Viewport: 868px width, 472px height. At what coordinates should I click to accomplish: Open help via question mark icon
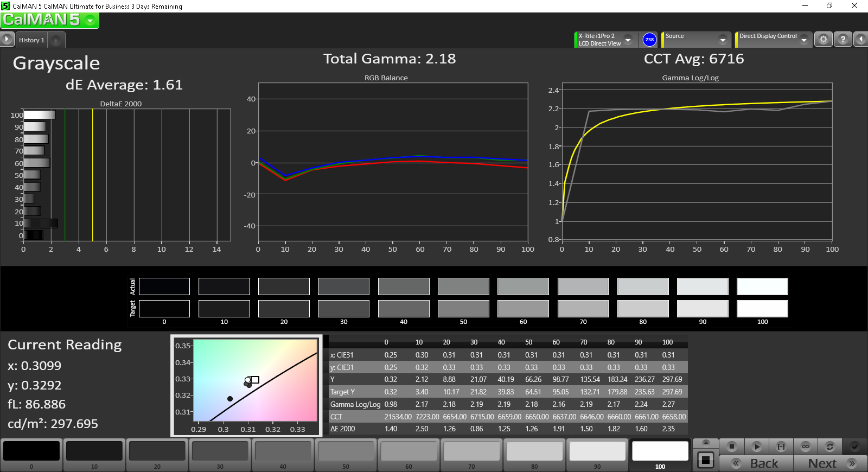842,40
